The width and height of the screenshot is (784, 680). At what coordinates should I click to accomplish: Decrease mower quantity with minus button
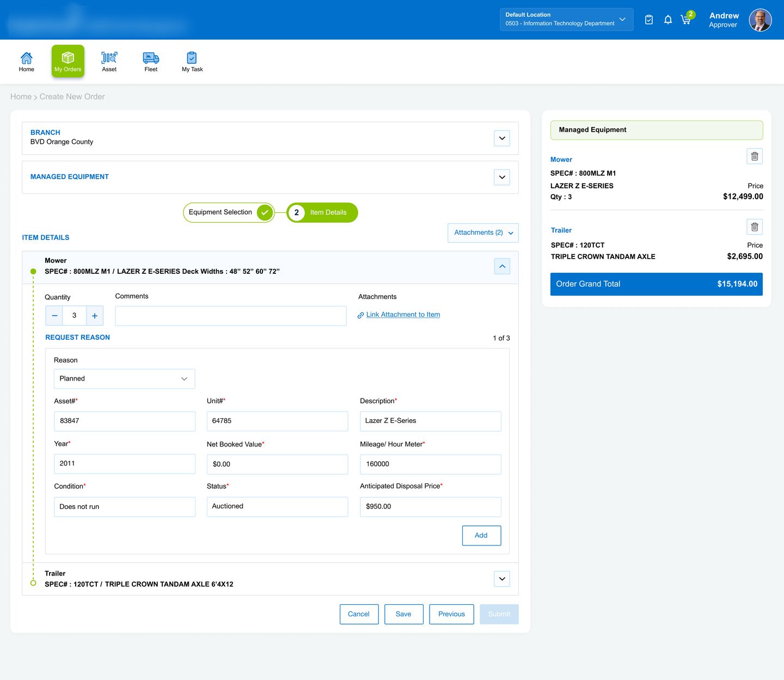point(54,316)
